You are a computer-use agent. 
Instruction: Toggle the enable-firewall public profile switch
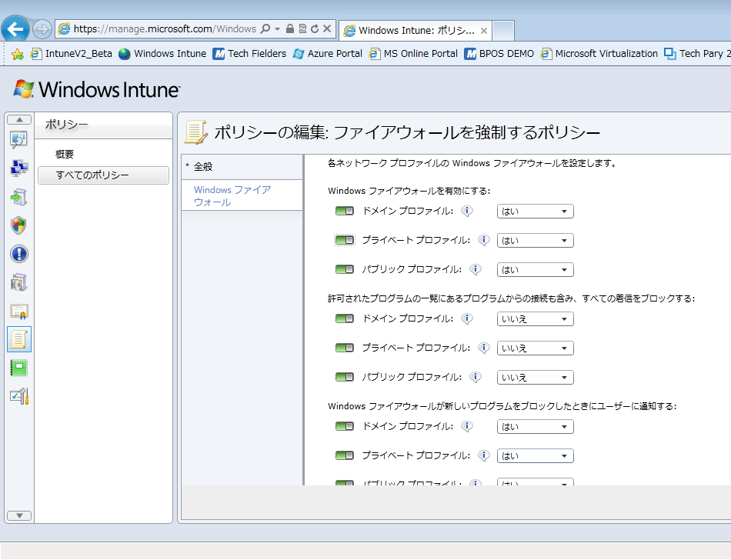click(345, 269)
